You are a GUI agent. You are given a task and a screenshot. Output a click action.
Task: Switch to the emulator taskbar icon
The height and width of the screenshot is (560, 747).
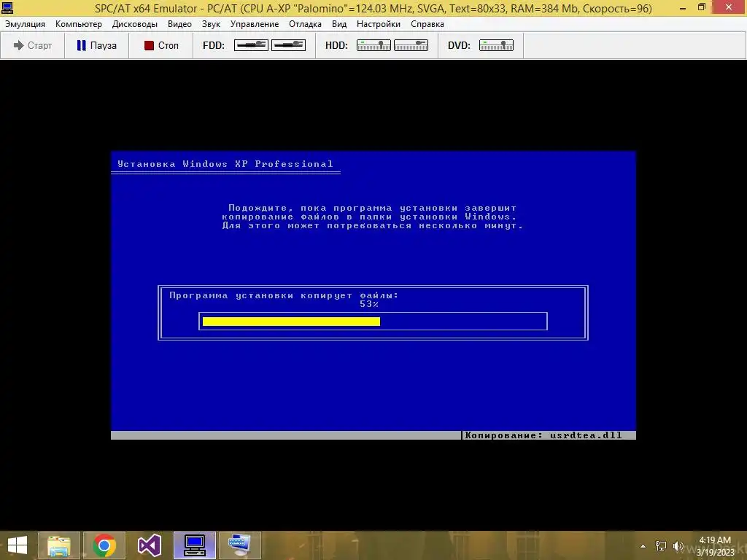click(x=195, y=545)
